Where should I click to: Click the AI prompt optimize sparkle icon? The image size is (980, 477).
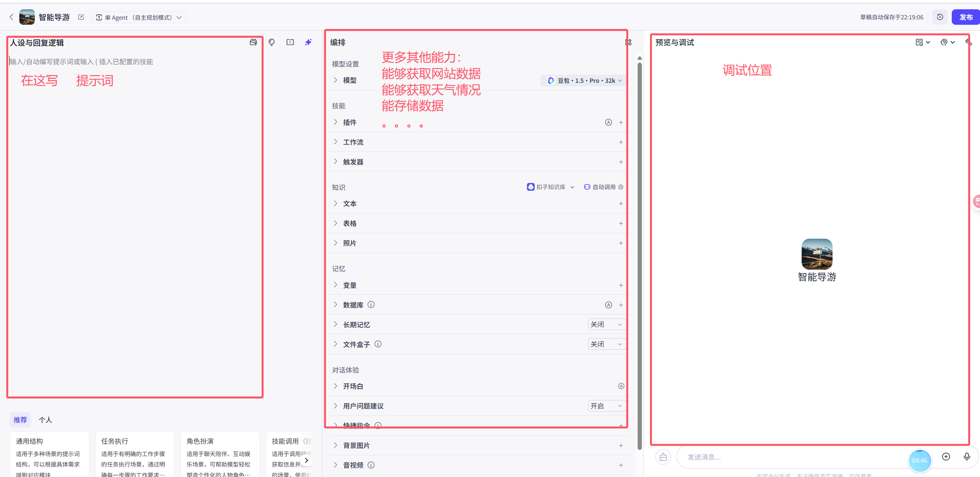pyautogui.click(x=308, y=42)
